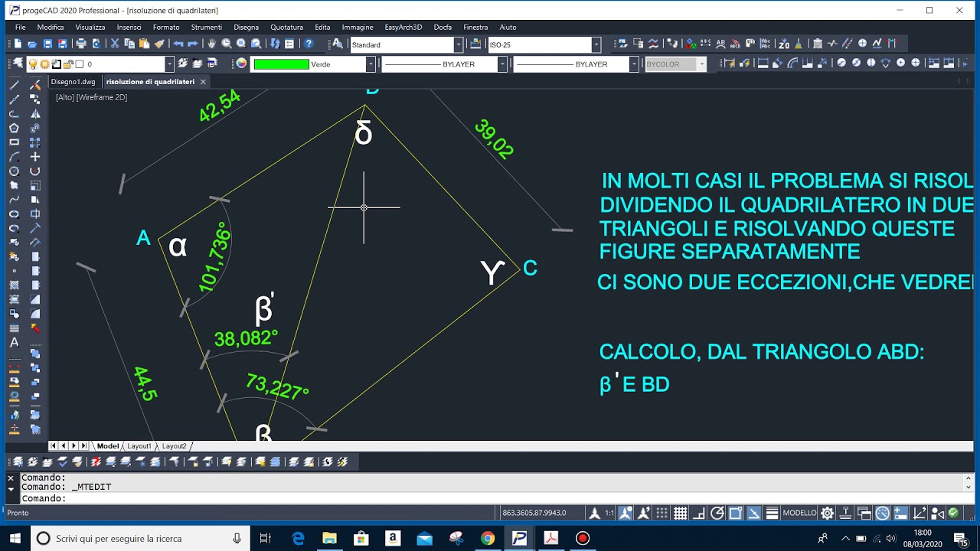Image resolution: width=980 pixels, height=551 pixels.
Task: Toggle Lineweight display in the status bar
Action: (773, 513)
